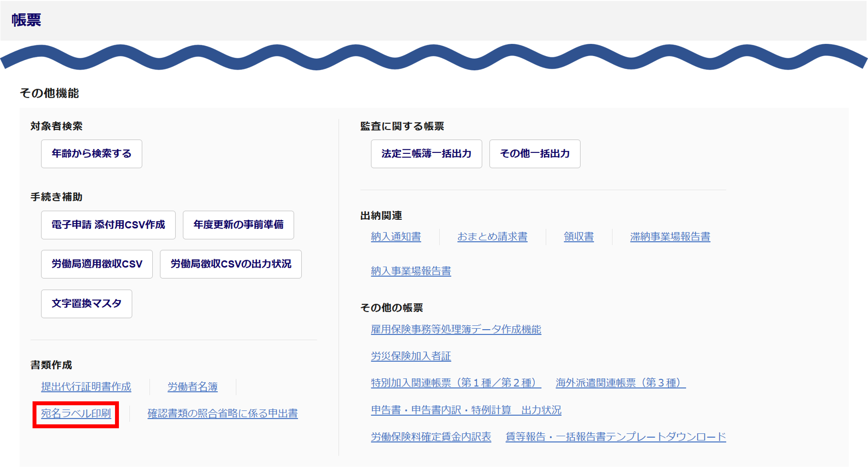
Task: Open 労働局適用徴収CSV
Action: [97, 264]
